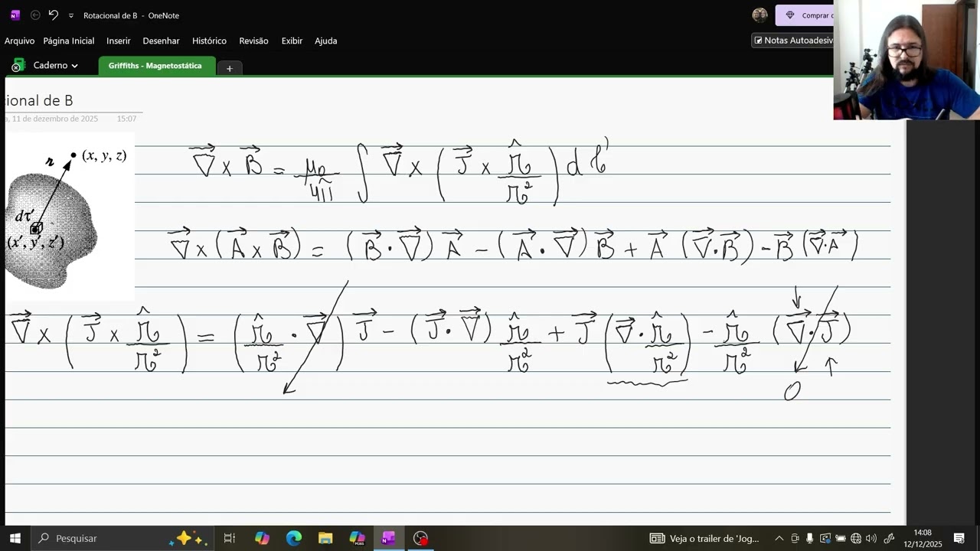The width and height of the screenshot is (980, 551).
Task: Click the screen capture tray icon beside the microphone
Action: [x=825, y=538]
